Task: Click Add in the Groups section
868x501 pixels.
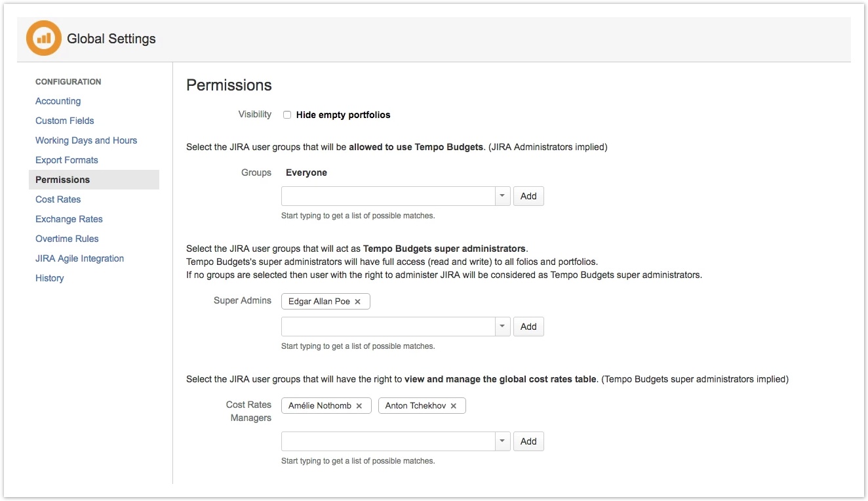Action: point(528,195)
